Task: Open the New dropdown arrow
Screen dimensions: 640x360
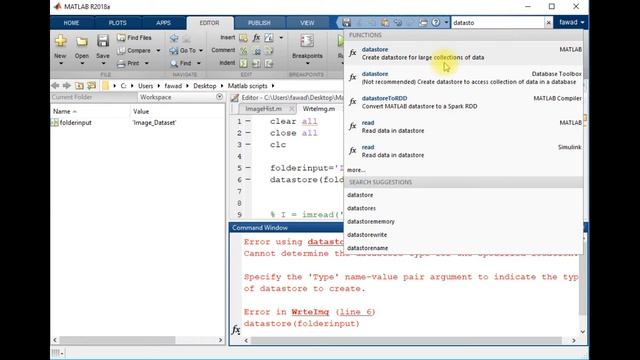Action: pos(61,63)
